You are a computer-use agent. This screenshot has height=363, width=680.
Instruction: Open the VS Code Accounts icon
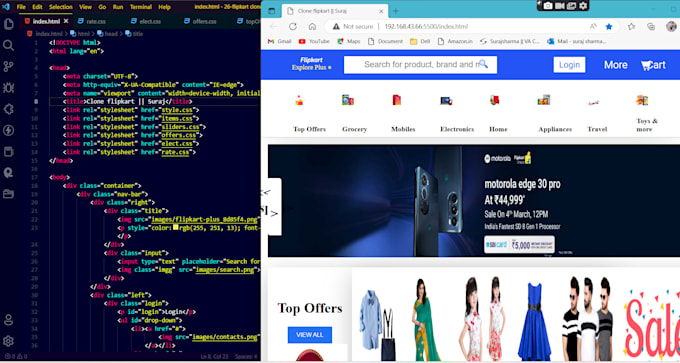8,320
